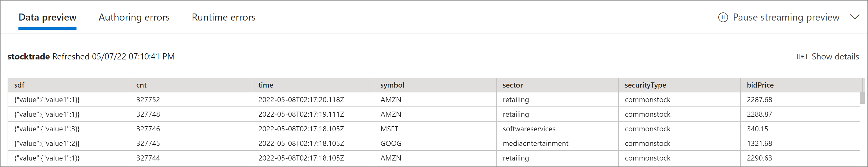Select the symbol column header
Screen dimensions: 868x167
pos(392,85)
